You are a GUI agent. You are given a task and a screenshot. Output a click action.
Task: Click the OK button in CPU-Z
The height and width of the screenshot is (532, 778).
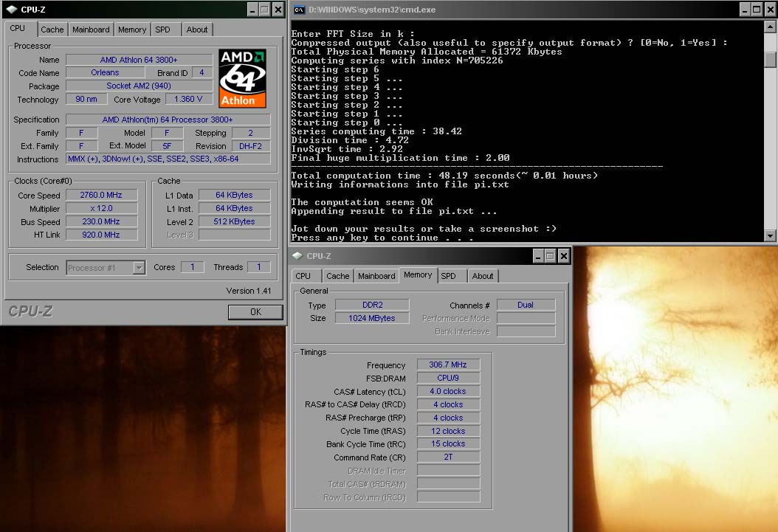coord(255,312)
